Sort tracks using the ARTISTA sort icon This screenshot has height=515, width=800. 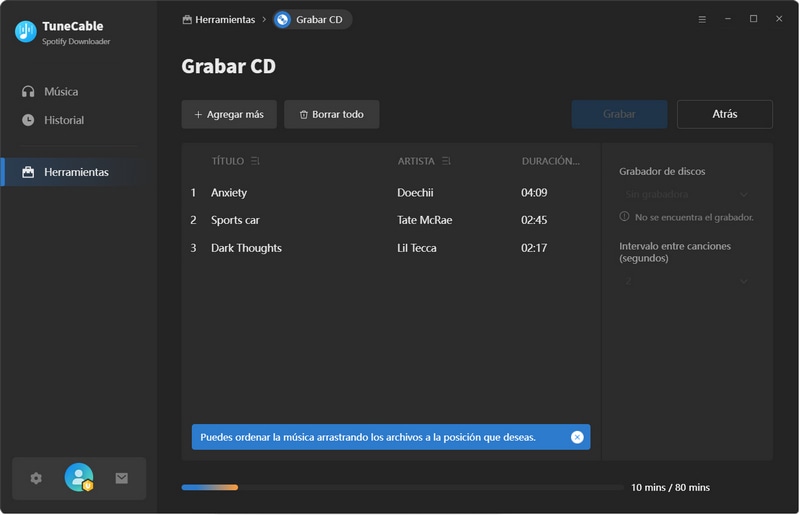point(446,161)
